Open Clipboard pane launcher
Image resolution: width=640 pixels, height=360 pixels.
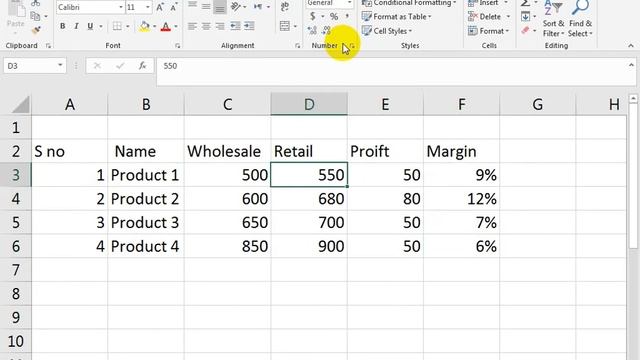tap(48, 46)
